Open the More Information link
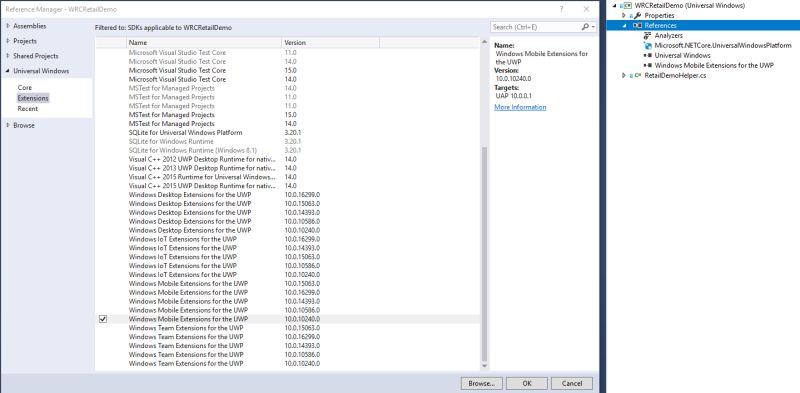 coord(520,107)
